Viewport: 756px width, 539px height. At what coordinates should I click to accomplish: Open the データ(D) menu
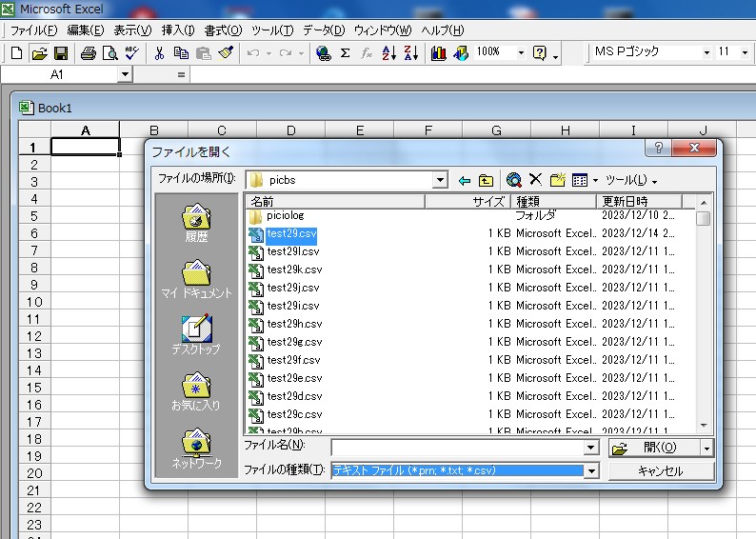pyautogui.click(x=324, y=30)
